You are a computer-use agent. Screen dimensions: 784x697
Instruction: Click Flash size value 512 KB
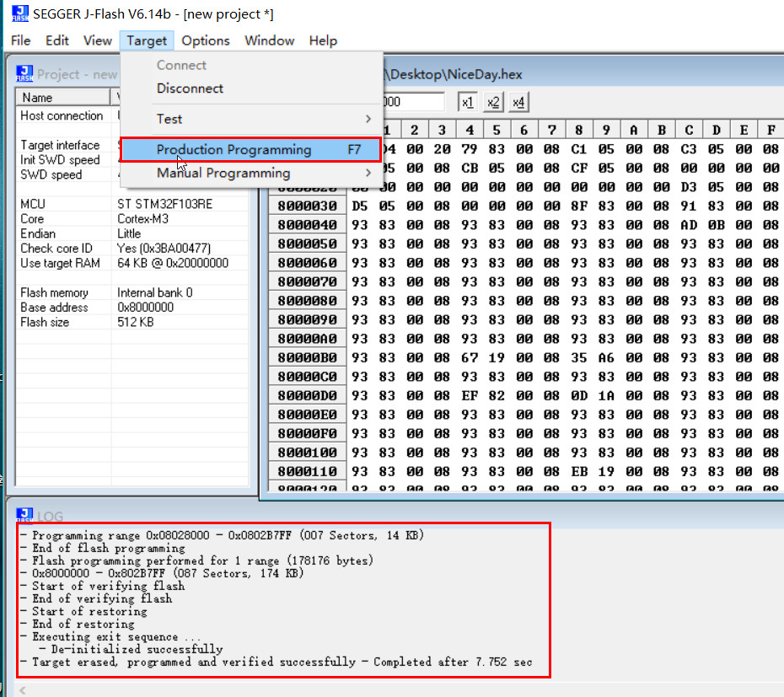point(136,322)
